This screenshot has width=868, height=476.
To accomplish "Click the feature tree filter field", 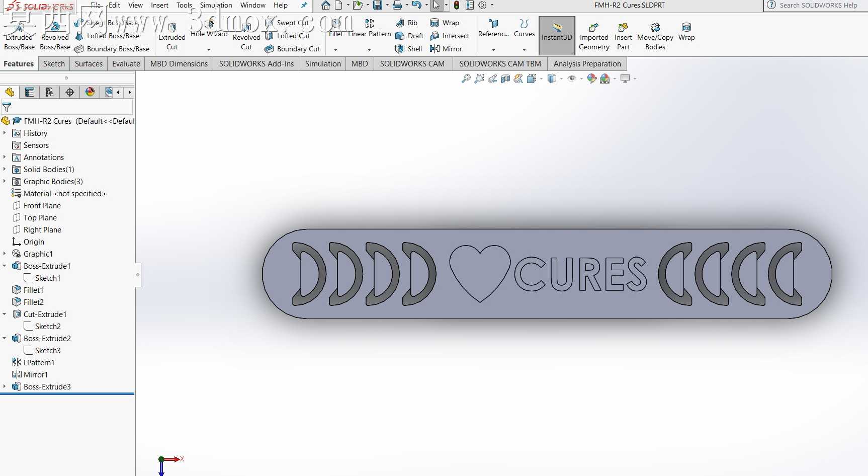I will (x=67, y=107).
